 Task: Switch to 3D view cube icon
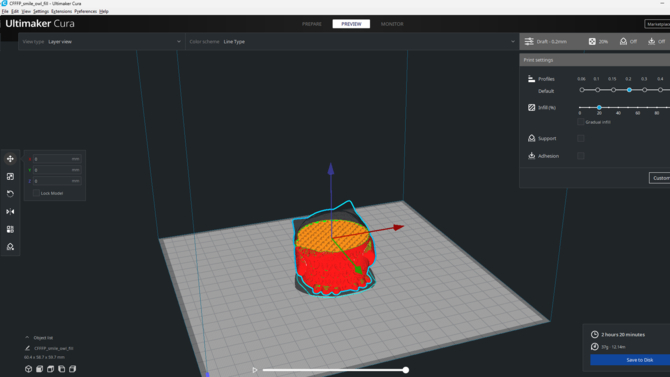(28, 369)
